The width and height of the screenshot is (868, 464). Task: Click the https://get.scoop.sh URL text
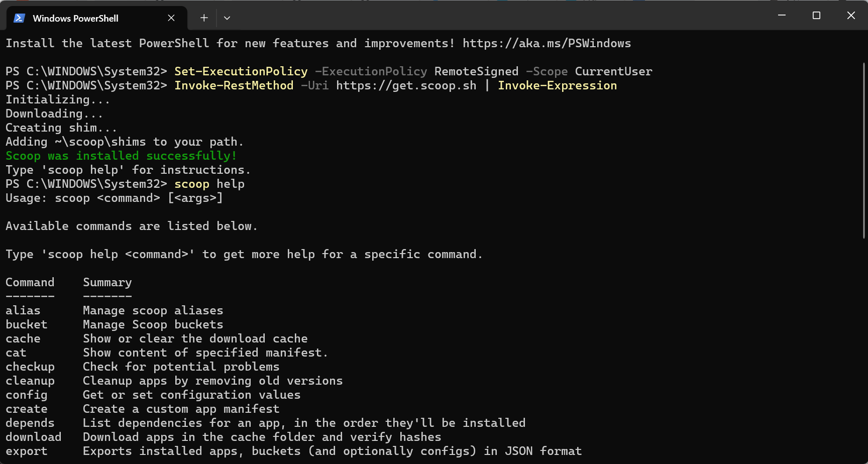tap(406, 85)
